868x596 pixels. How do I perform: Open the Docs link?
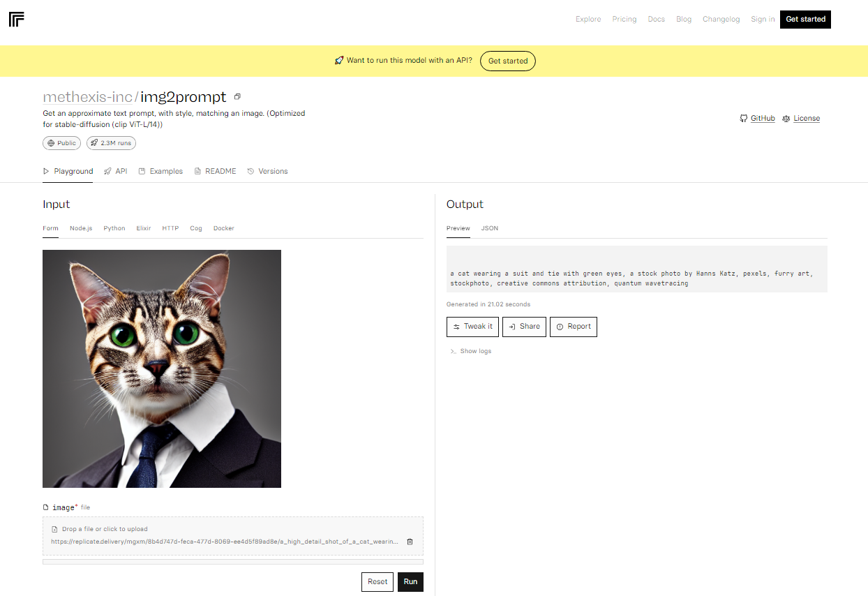pos(657,20)
